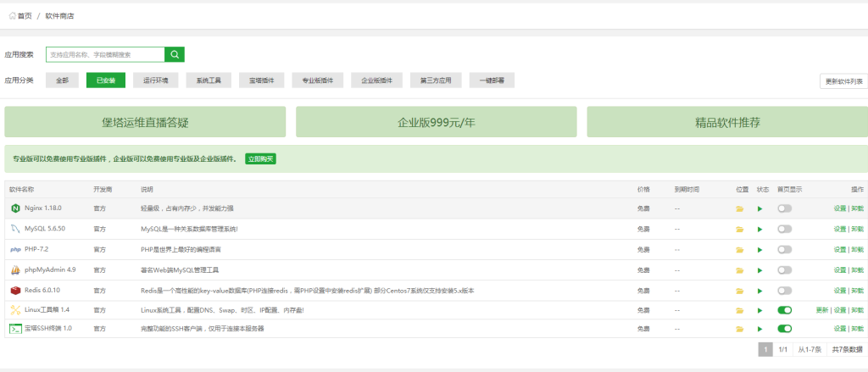This screenshot has height=372, width=868.
Task: Open the folder location for Nginx
Action: (739, 208)
